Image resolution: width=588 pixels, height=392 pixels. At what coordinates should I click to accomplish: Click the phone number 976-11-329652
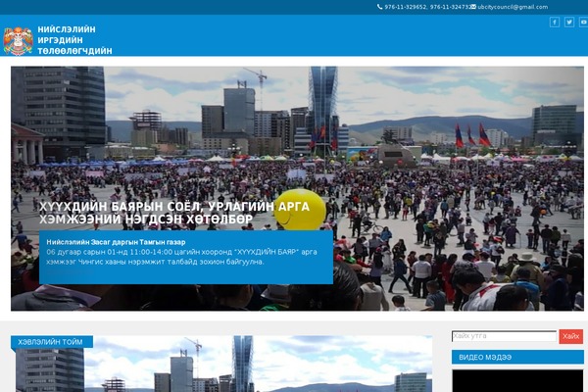point(406,7)
